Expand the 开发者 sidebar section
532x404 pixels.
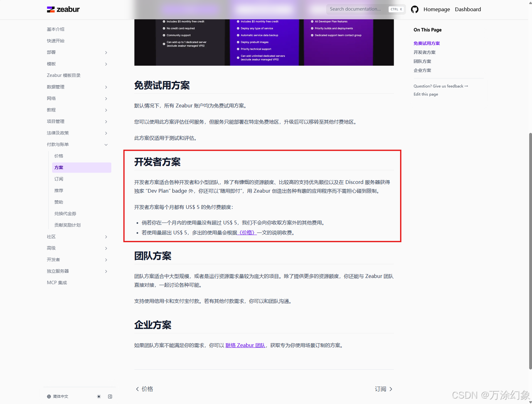tap(77, 260)
